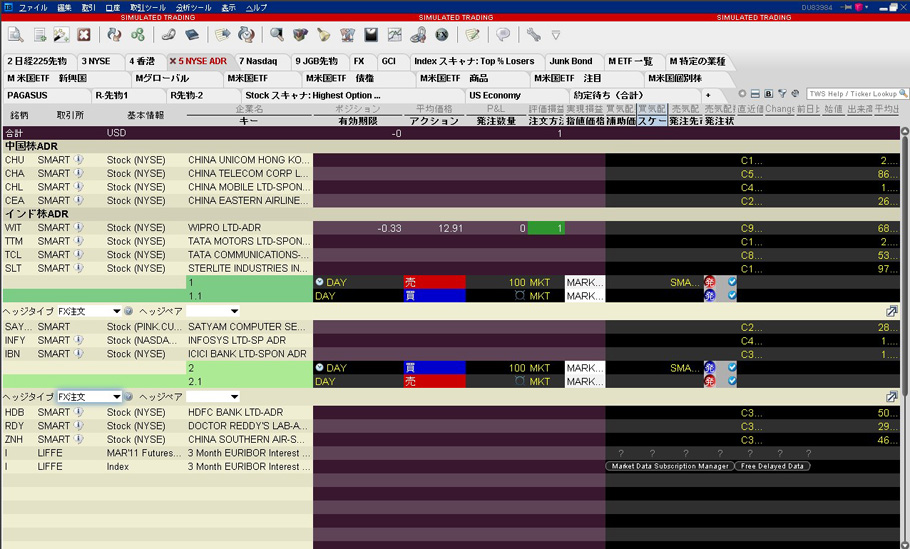Toggle the blue checkmark on order row 1.1
The width and height of the screenshot is (910, 549).
[x=732, y=295]
